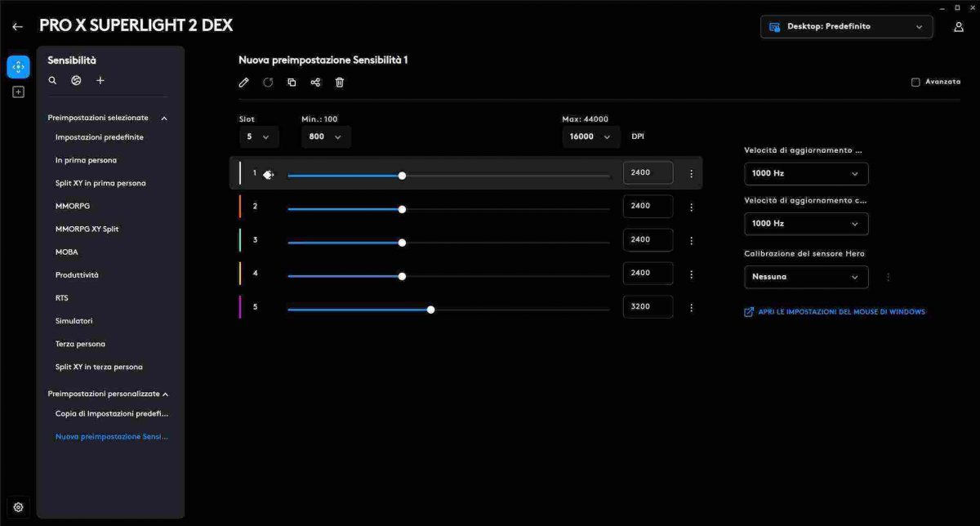Click the reset preset circular arrow icon
Screen dimensions: 980x526
(268, 82)
